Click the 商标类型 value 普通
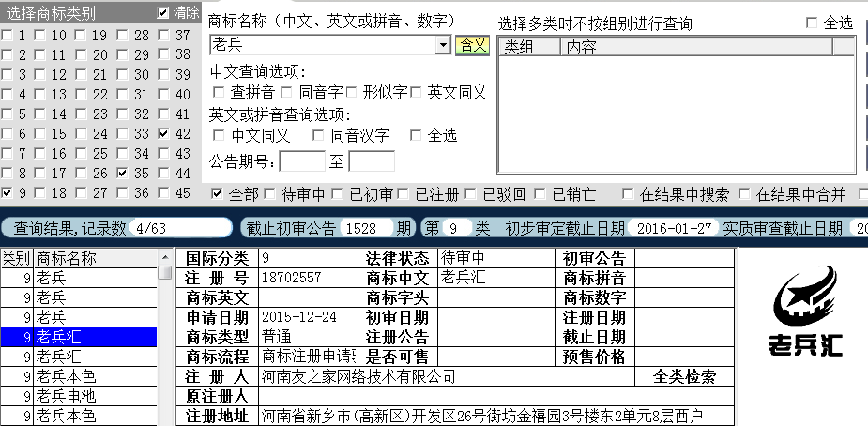The image size is (868, 426). pyautogui.click(x=276, y=337)
